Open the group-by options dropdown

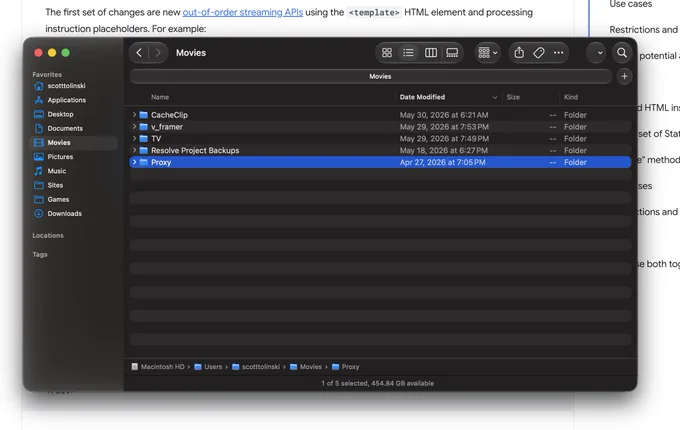[488, 53]
